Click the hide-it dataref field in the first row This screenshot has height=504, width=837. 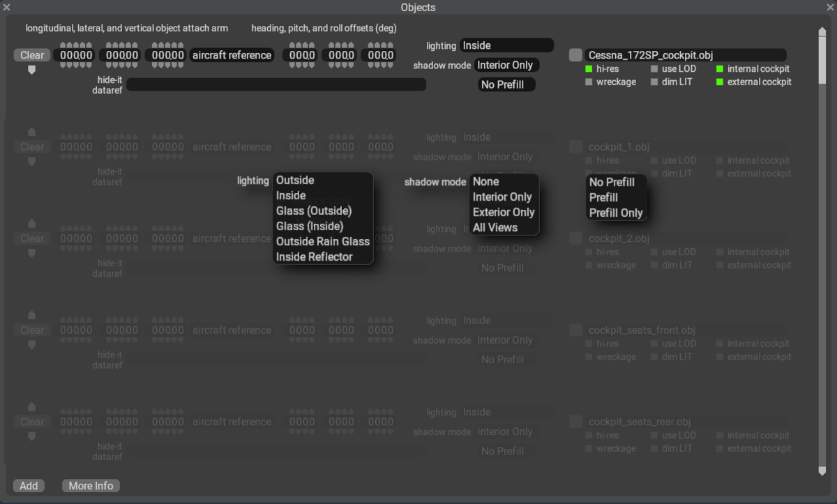pos(276,84)
